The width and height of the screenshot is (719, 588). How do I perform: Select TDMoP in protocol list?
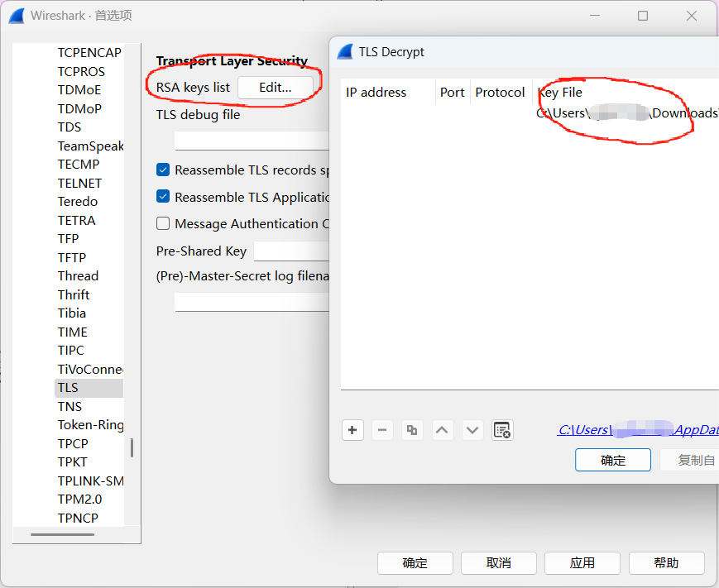(79, 108)
